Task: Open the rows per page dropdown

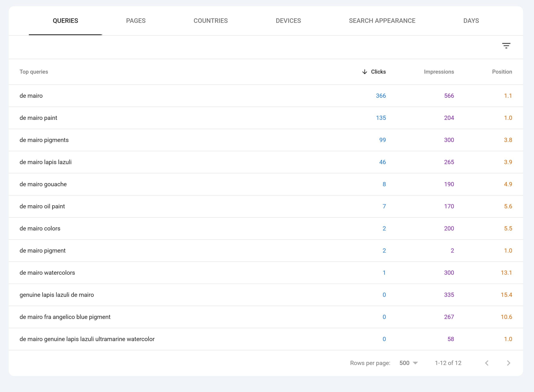Action: [x=409, y=363]
